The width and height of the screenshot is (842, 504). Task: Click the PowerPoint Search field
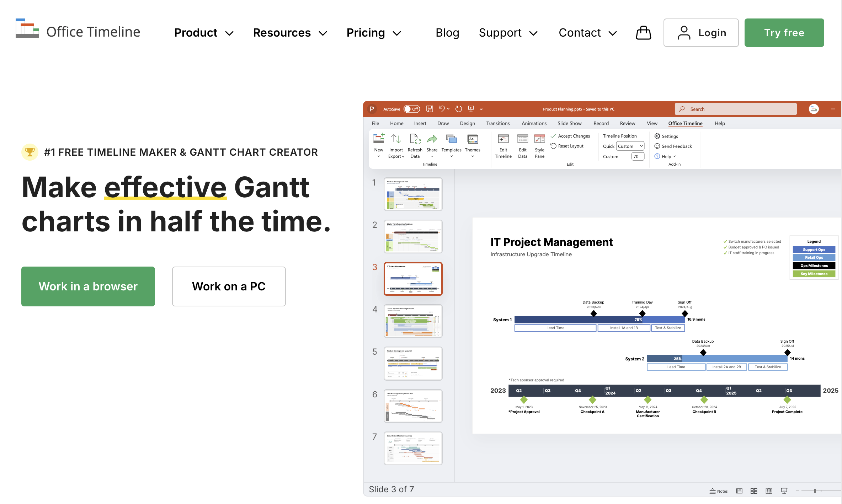(x=736, y=109)
